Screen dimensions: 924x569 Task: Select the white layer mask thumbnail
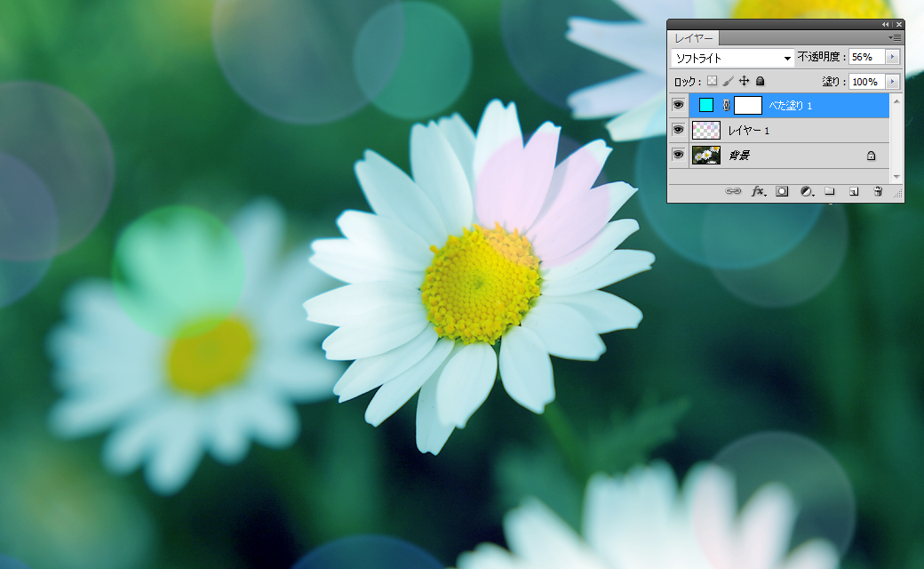tap(748, 105)
